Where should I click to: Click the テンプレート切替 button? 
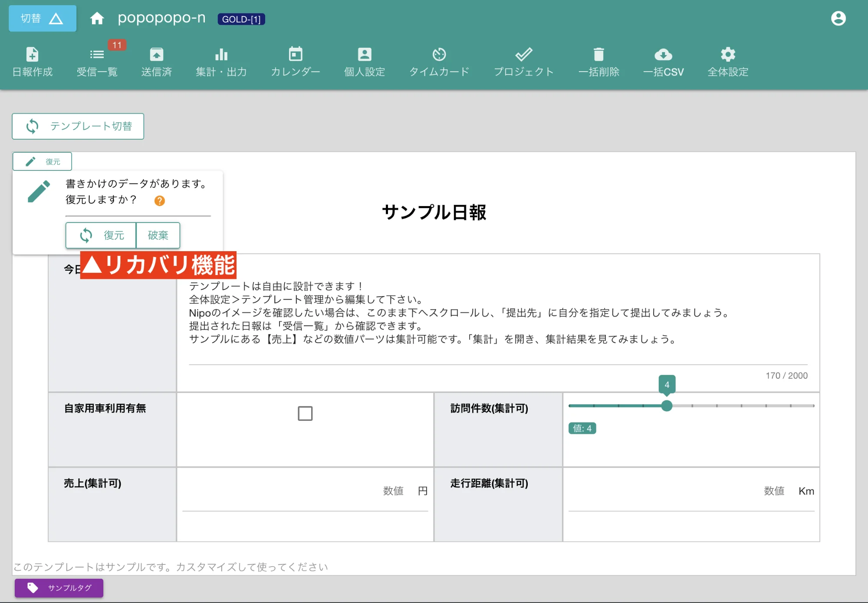78,126
